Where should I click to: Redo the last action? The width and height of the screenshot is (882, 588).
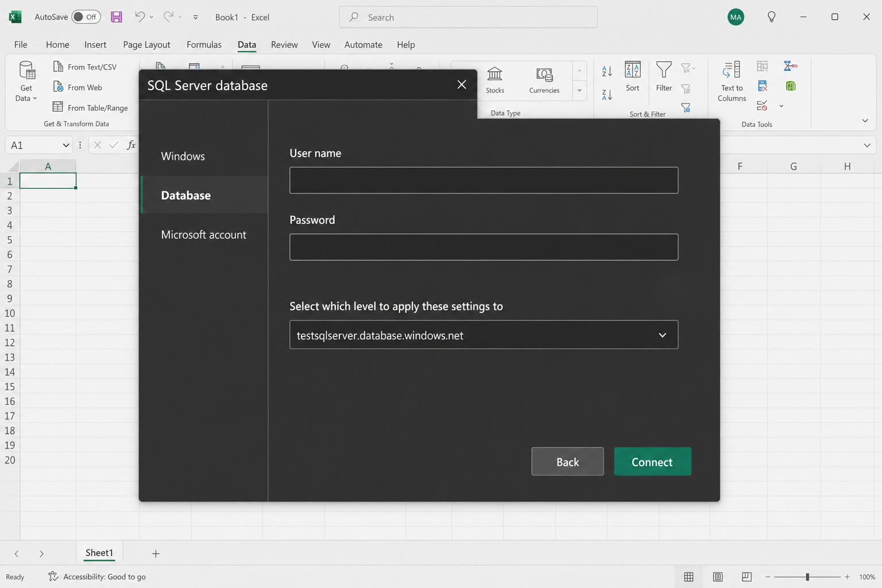[x=168, y=17]
